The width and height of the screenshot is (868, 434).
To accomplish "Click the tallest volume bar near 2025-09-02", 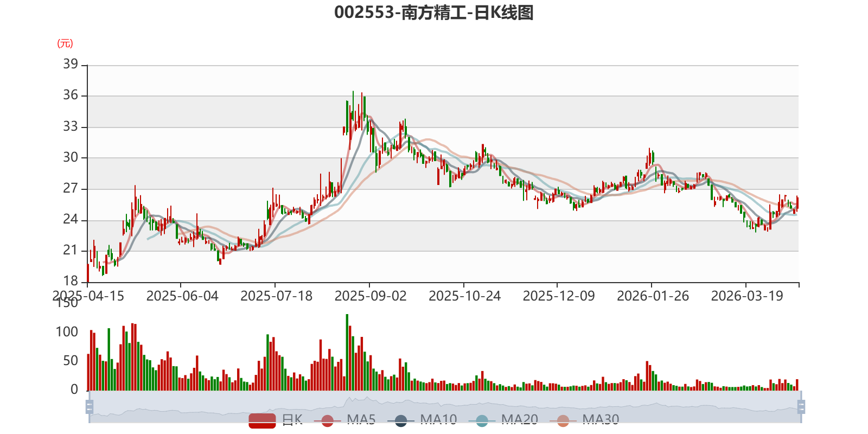I will (347, 352).
